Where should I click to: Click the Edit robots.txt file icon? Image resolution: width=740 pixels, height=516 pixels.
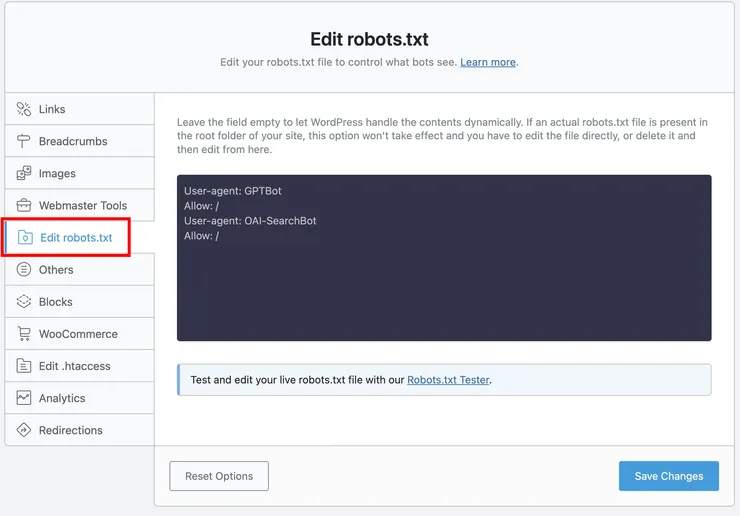(x=26, y=238)
